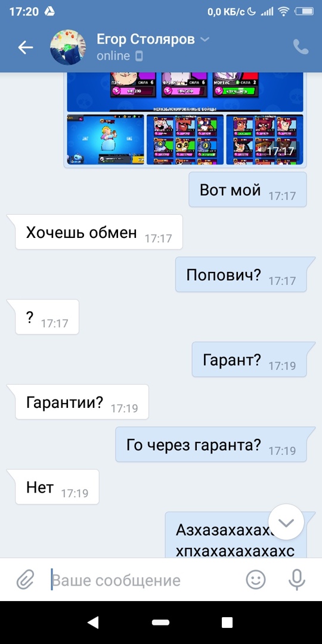Screen dimensions: 322x644
Task: Open the large top Brawl Stars screenshot
Action: (x=185, y=92)
